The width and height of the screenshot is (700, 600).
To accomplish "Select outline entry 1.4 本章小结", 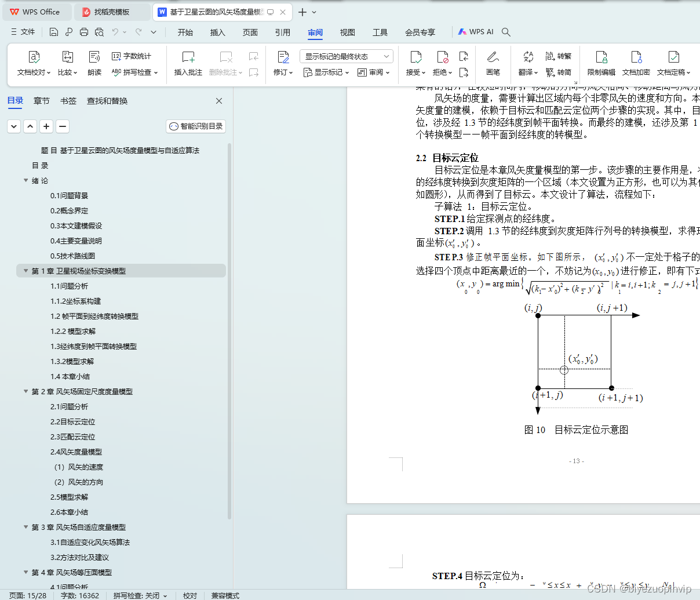I will pos(70,376).
